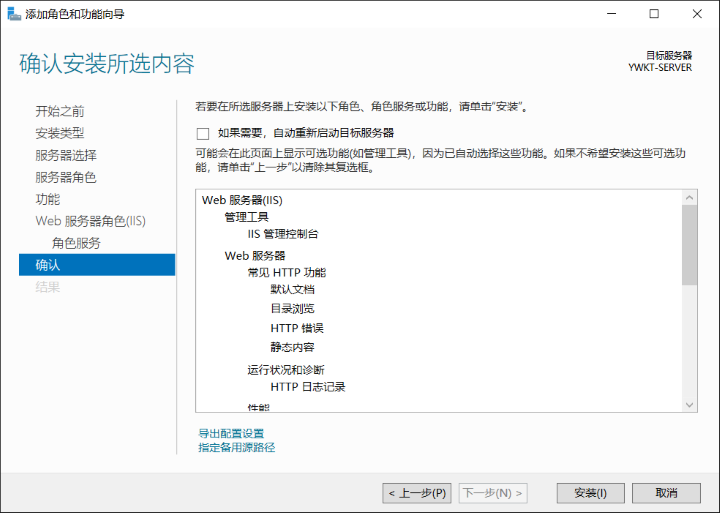Select 管理工具 entry in list
720x513 pixels.
pos(247,217)
